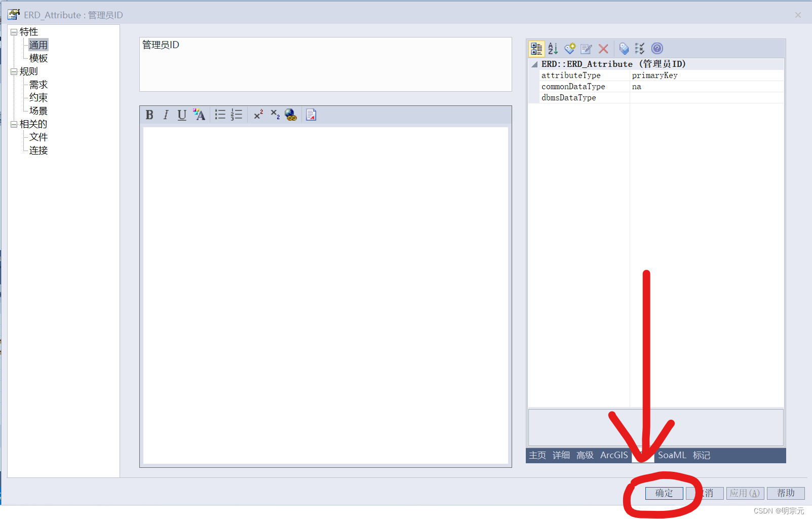
Task: Collapse the ERD::ERD_Attribute tagged value group
Action: point(534,64)
